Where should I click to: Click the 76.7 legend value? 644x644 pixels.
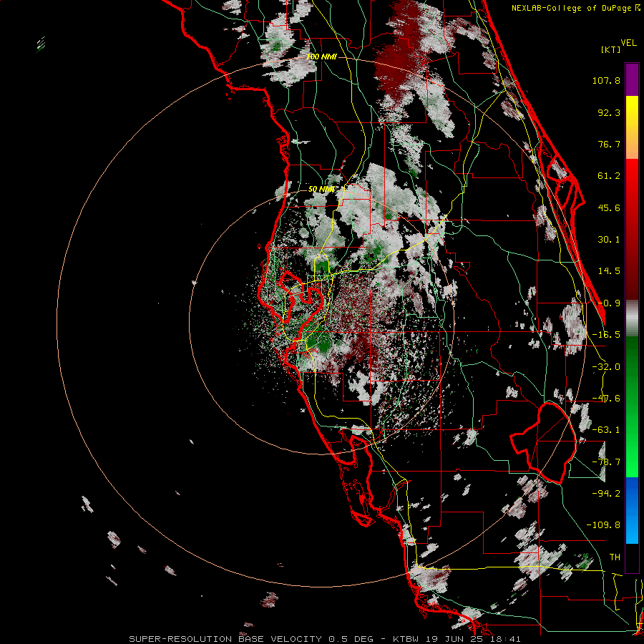(x=609, y=144)
